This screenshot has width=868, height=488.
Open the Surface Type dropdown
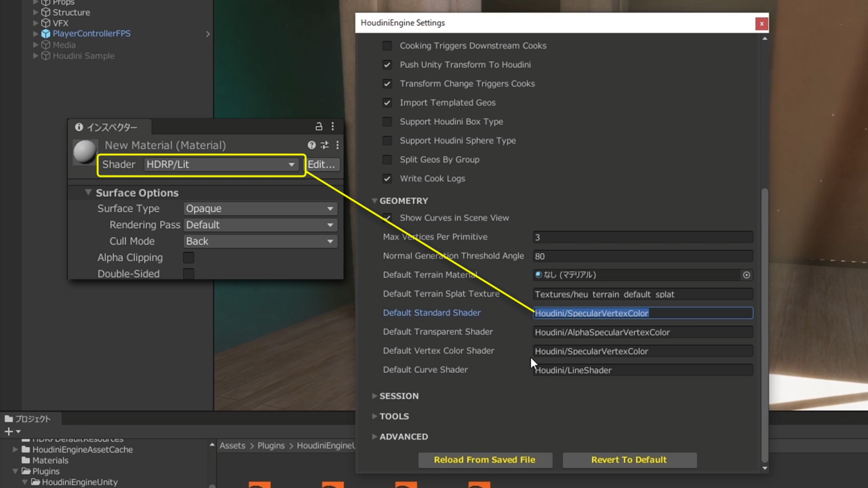[259, 208]
